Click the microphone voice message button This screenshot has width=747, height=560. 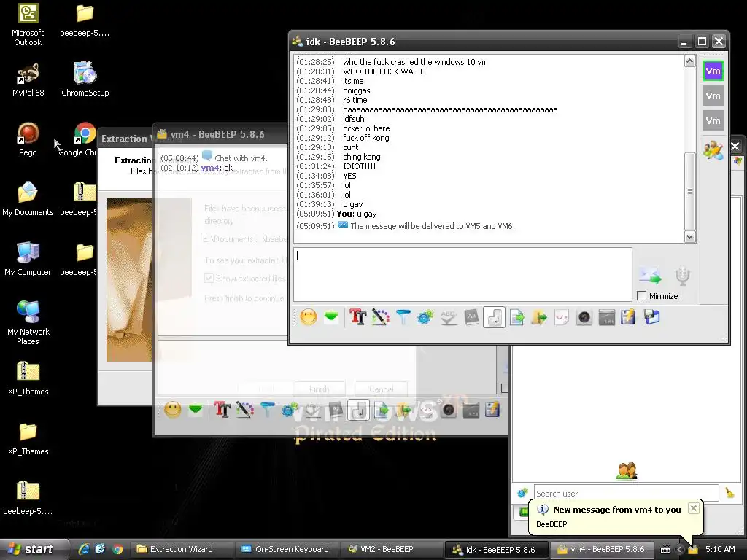(682, 276)
